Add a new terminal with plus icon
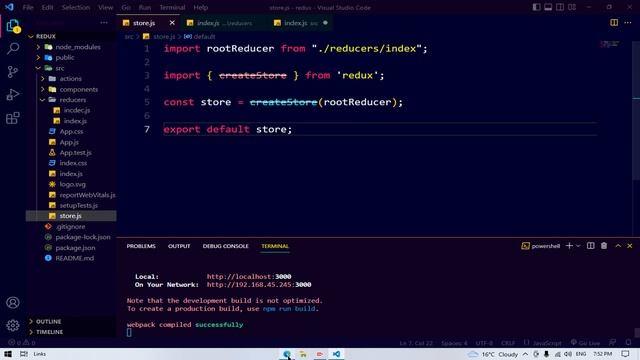This screenshot has width=640, height=360. pos(569,246)
